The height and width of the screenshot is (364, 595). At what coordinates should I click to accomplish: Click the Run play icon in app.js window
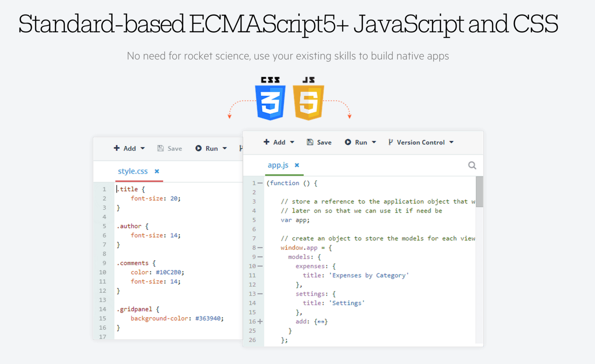click(348, 142)
